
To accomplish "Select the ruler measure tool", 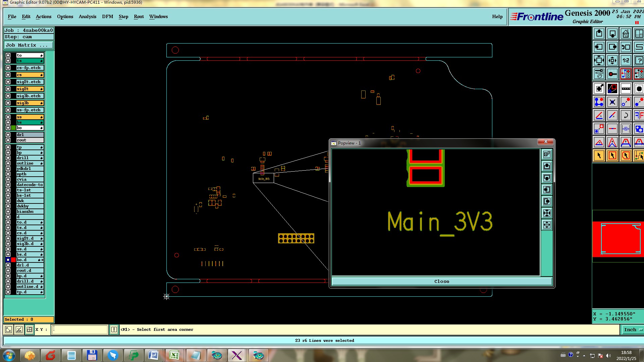I will pyautogui.click(x=626, y=89).
